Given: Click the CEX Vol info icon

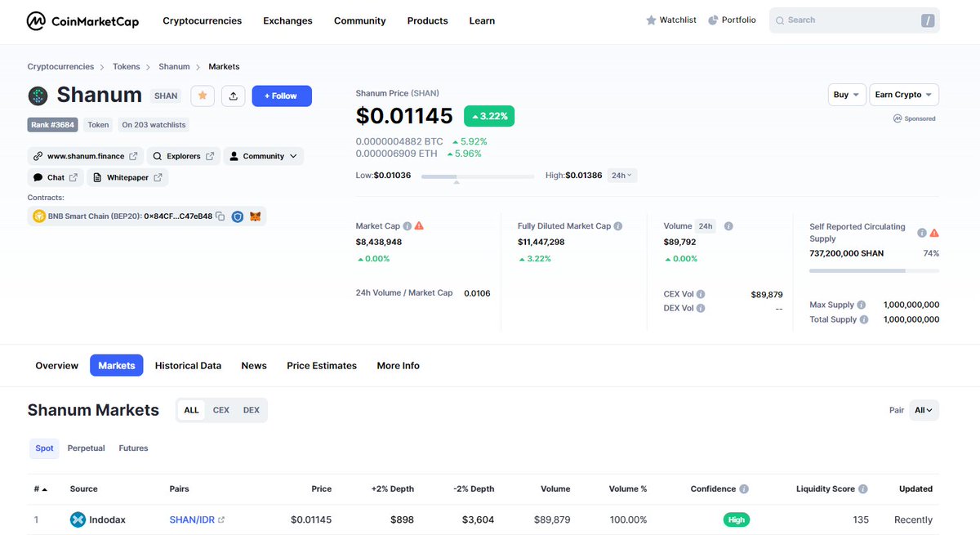Looking at the screenshot, I should [701, 294].
